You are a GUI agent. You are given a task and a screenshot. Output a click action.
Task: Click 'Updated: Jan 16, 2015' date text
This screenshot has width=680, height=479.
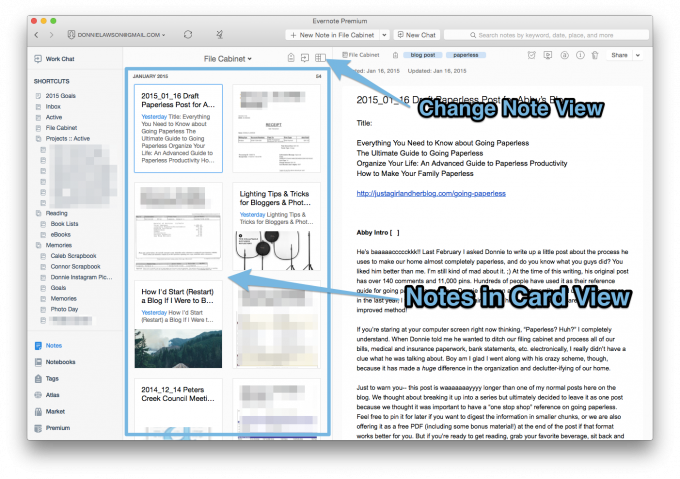[x=437, y=71]
